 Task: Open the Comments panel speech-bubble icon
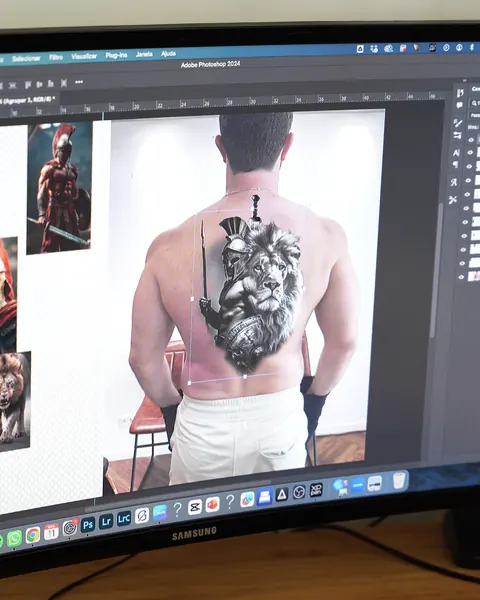[x=459, y=105]
